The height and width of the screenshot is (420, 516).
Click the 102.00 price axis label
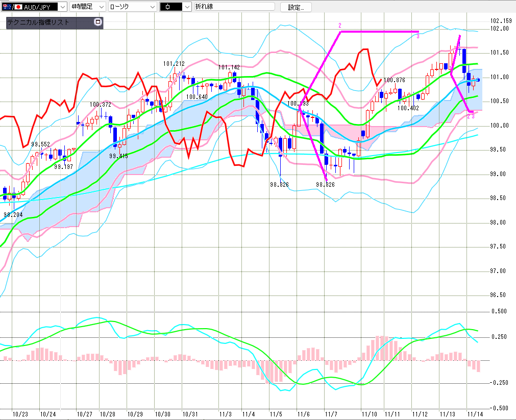pos(499,29)
